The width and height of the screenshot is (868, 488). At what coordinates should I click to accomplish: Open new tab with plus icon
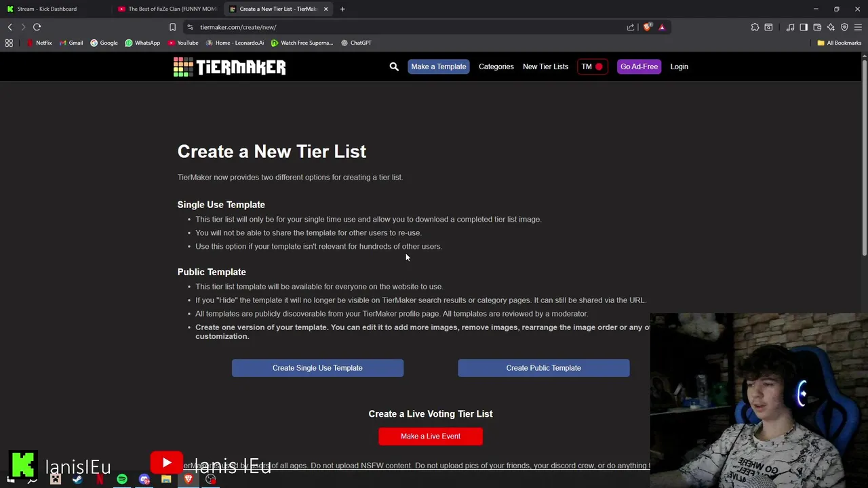point(342,9)
